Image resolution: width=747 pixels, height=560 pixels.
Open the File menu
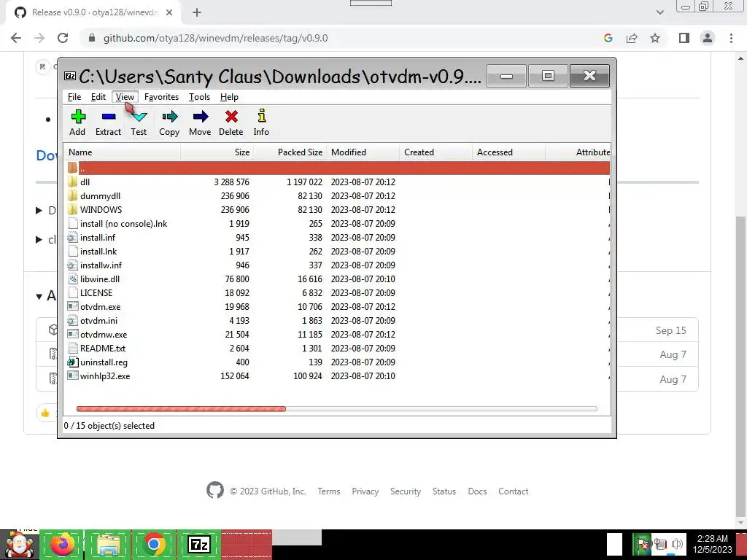tap(74, 97)
